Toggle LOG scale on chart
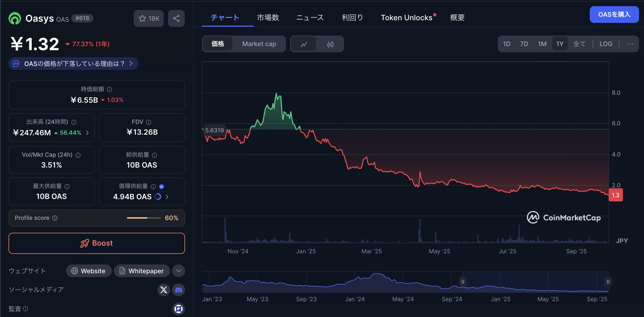Image resolution: width=644 pixels, height=317 pixels. (606, 44)
